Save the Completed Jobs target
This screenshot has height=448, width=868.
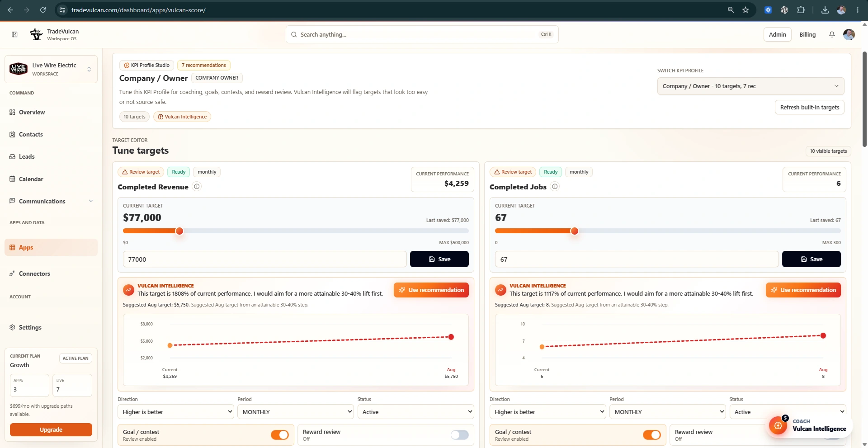811,259
